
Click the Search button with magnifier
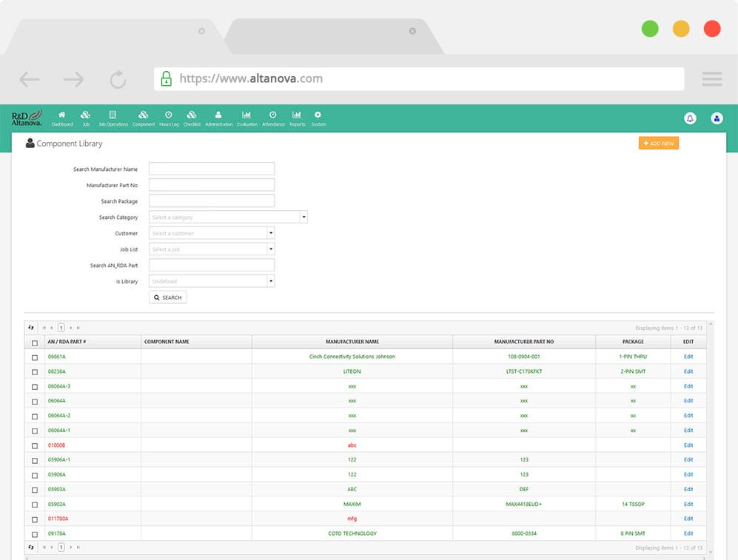167,297
